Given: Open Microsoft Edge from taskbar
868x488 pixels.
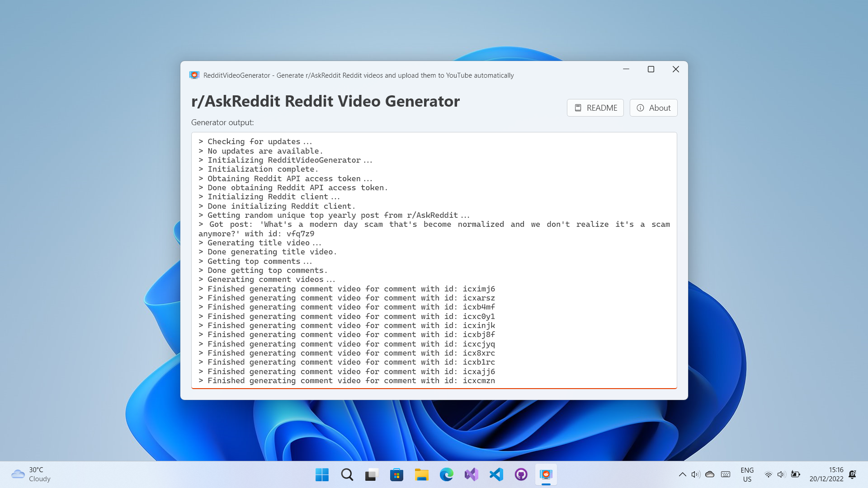Looking at the screenshot, I should tap(447, 474).
